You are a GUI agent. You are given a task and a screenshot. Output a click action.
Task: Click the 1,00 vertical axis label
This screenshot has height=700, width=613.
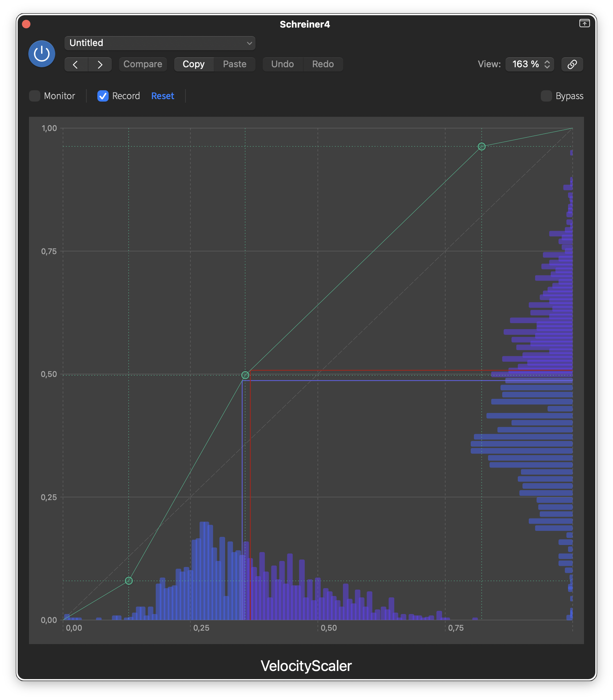pyautogui.click(x=49, y=128)
